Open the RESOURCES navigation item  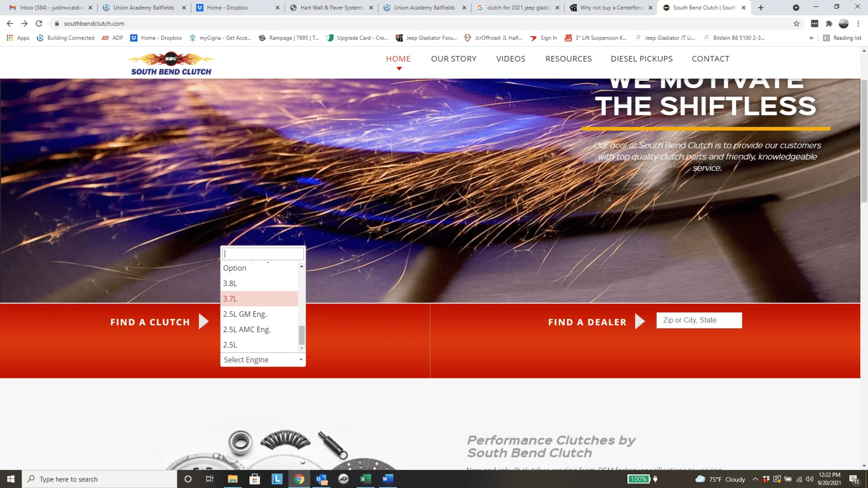(x=568, y=58)
